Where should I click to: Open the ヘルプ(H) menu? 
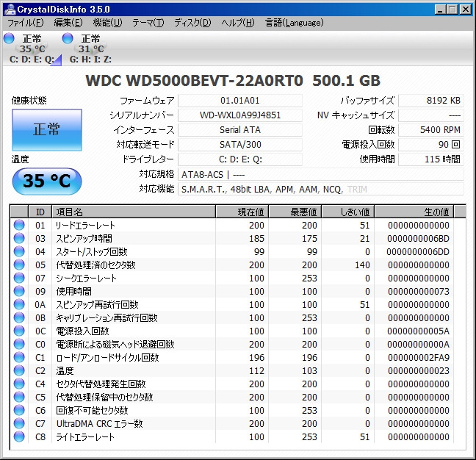pyautogui.click(x=238, y=23)
